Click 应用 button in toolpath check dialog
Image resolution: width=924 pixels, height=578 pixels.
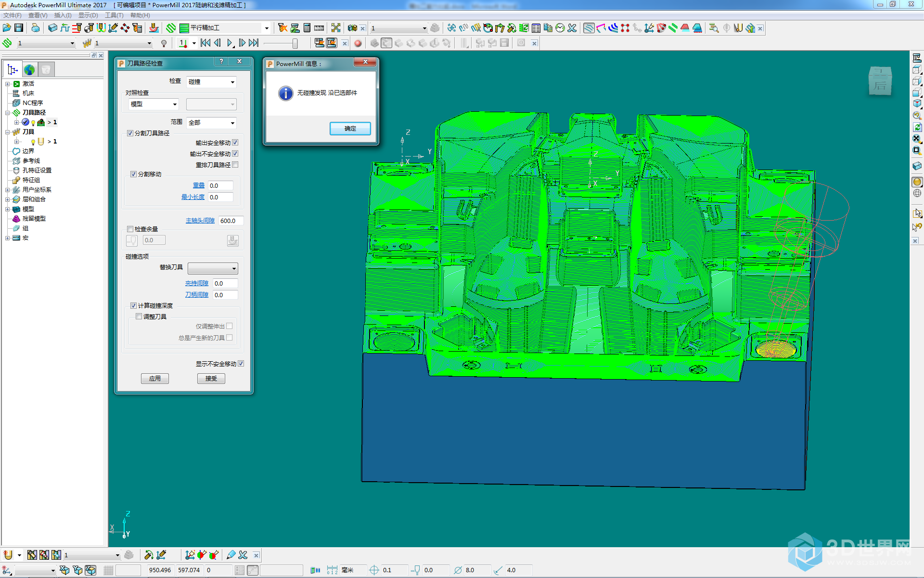tap(155, 379)
